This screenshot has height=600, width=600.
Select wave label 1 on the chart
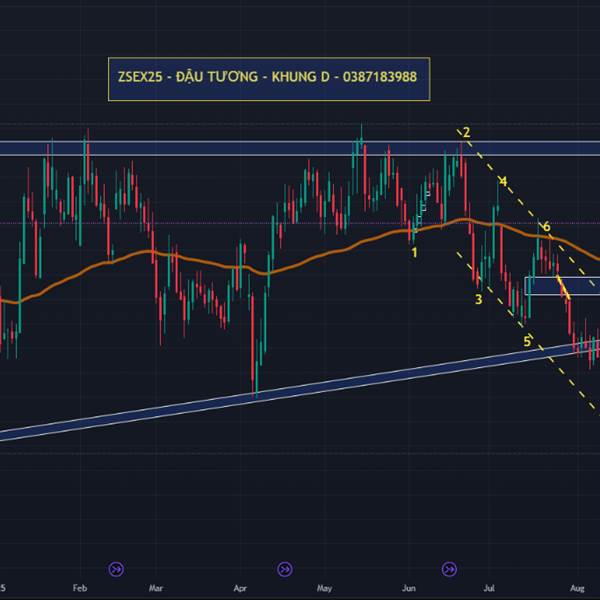point(414,253)
